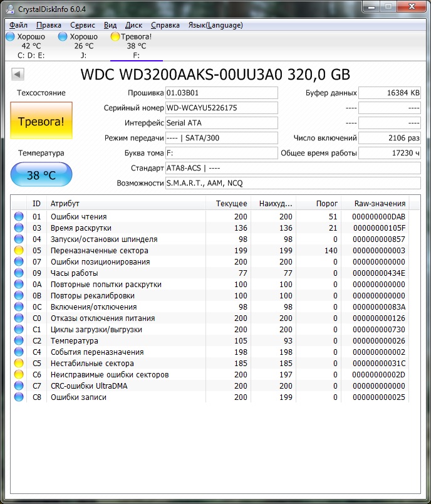
Task: Select the Ошибки записи attribute name
Action: coord(78,397)
